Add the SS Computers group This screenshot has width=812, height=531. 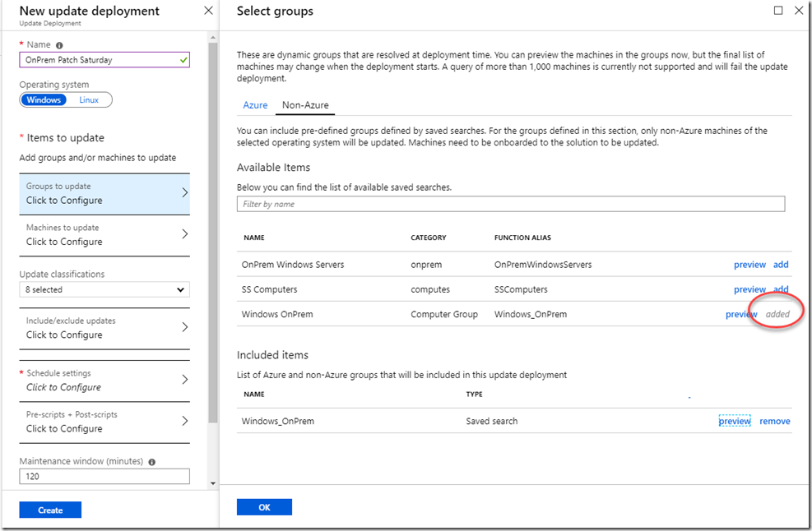[x=781, y=289]
